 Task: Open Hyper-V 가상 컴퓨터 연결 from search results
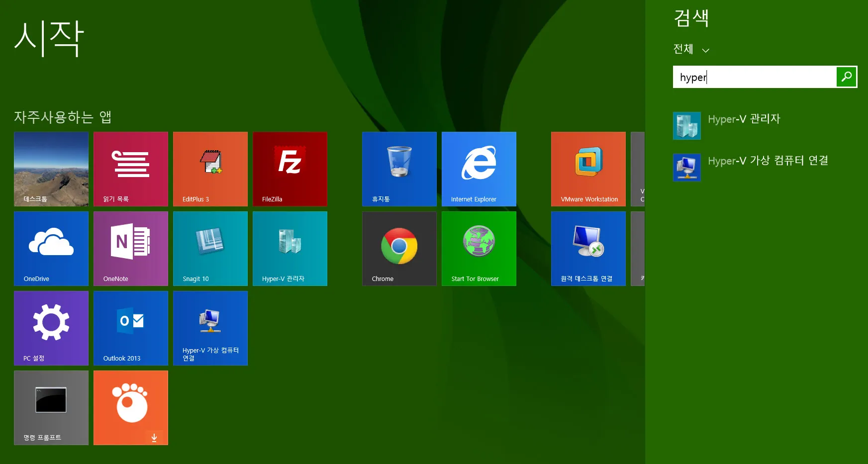coord(768,161)
